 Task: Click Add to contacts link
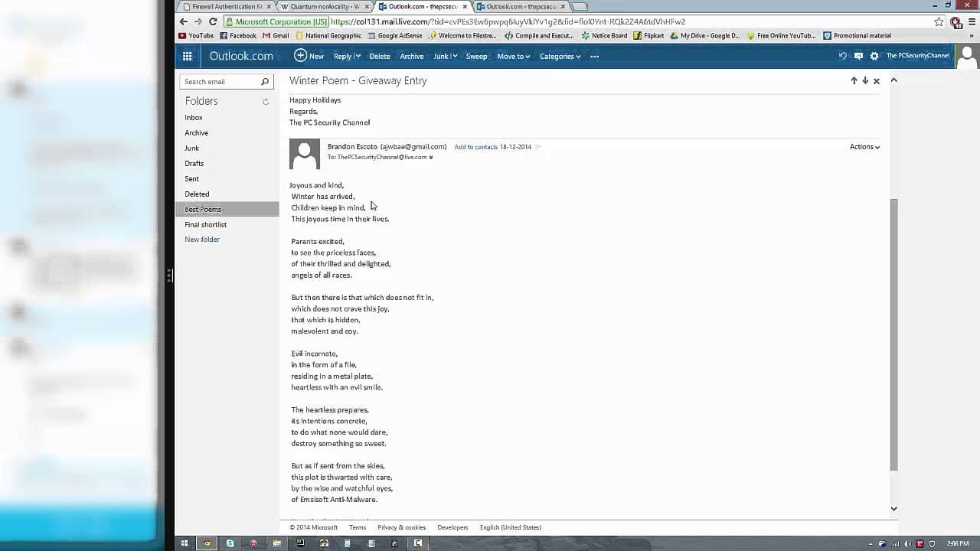(x=475, y=147)
